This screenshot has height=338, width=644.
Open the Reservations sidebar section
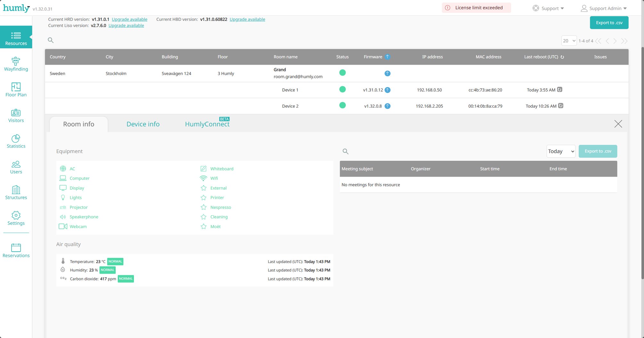[x=16, y=251]
